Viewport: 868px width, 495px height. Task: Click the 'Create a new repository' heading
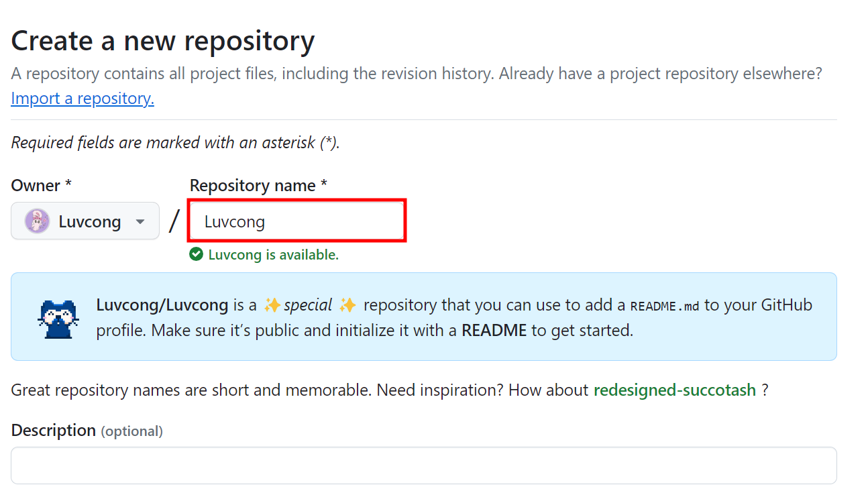(x=163, y=41)
